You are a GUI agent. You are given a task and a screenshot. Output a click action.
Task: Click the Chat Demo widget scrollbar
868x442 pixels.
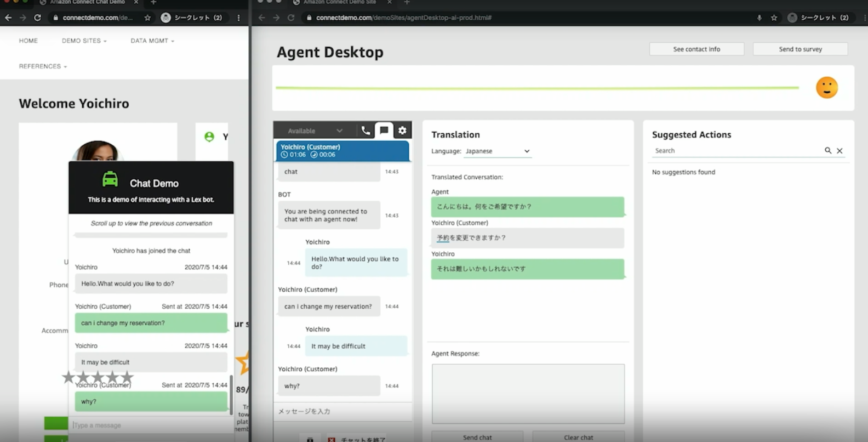pyautogui.click(x=231, y=395)
